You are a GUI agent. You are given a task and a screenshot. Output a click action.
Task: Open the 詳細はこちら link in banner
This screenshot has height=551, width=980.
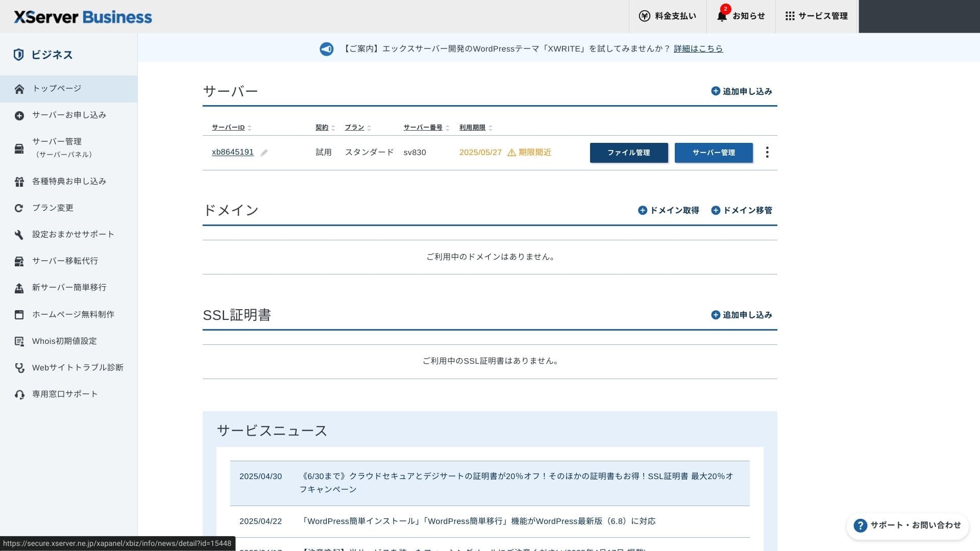pyautogui.click(x=698, y=48)
